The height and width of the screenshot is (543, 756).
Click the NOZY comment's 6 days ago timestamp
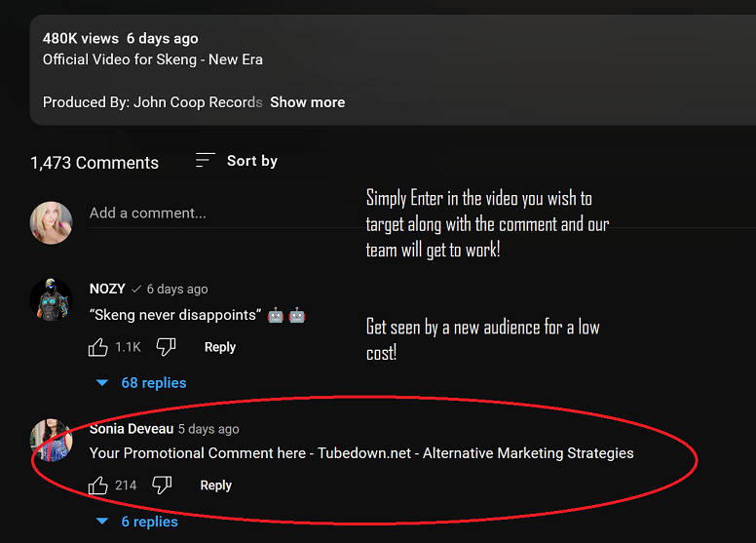pyautogui.click(x=177, y=290)
